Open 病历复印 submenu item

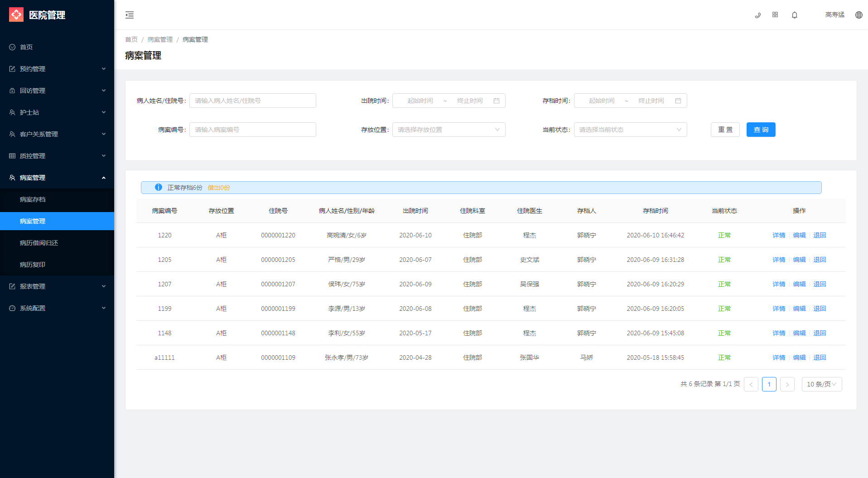(57, 265)
